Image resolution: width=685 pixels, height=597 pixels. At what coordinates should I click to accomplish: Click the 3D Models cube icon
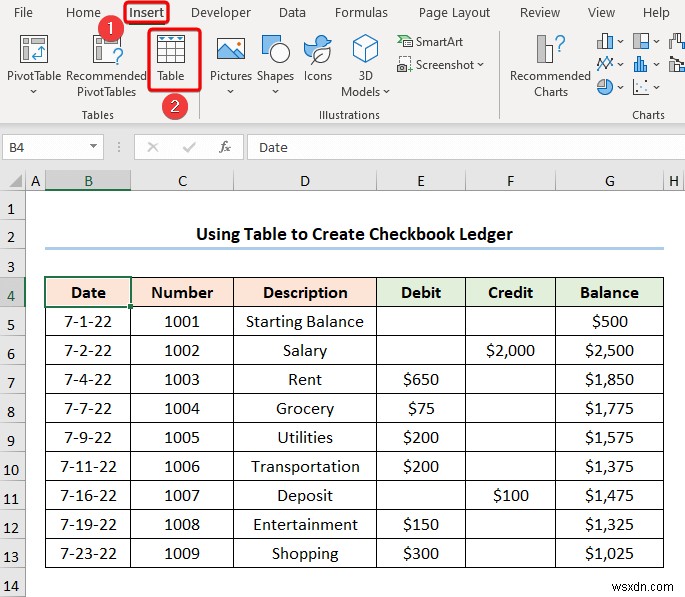tap(365, 48)
